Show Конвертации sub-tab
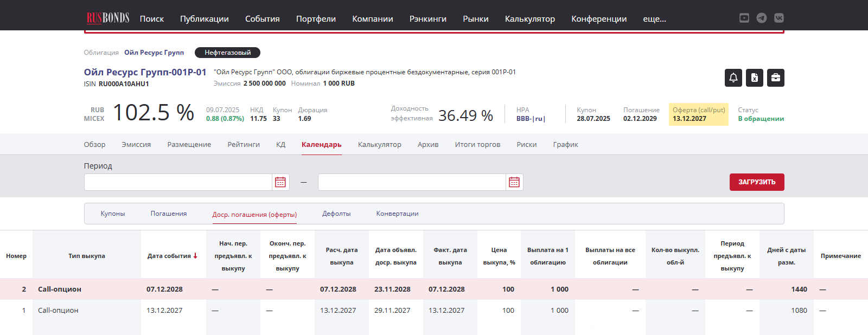Image resolution: width=868 pixels, height=335 pixels. (x=398, y=214)
